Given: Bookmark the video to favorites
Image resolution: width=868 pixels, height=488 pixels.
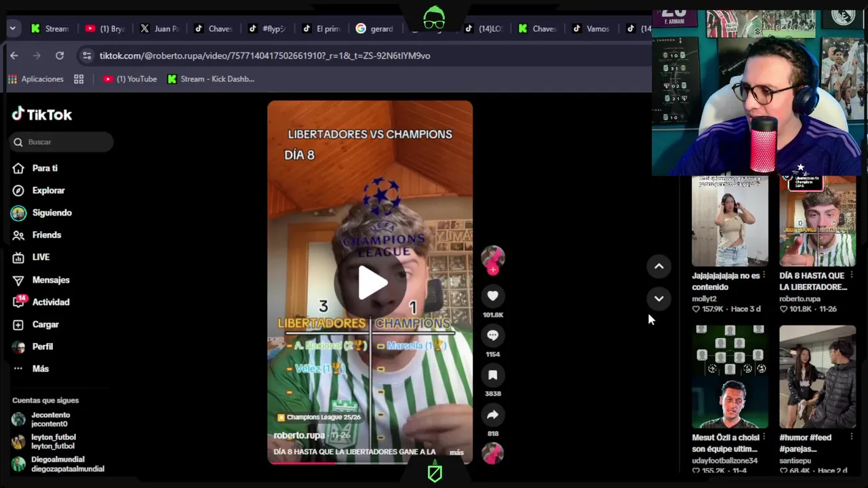Looking at the screenshot, I should [x=493, y=375].
